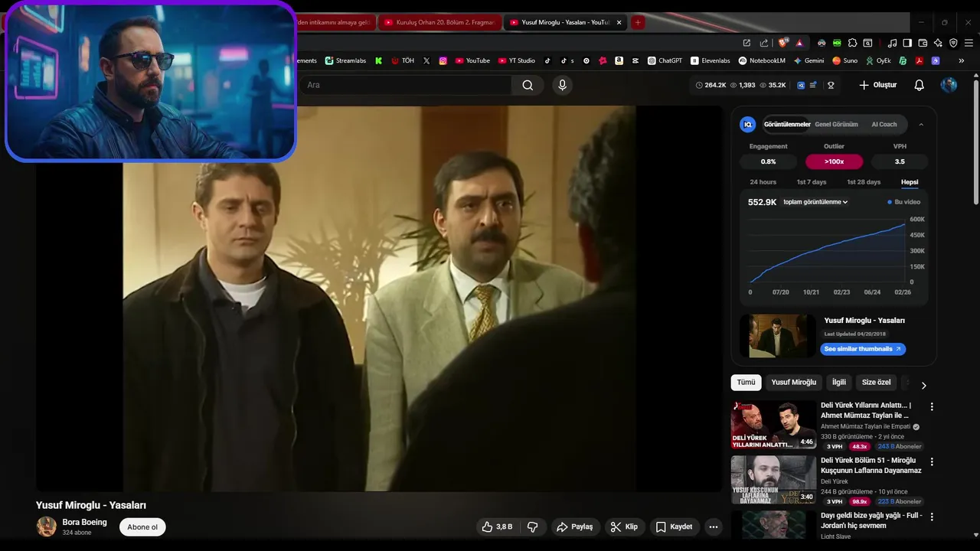The width and height of the screenshot is (980, 551).
Task: Open the Elevenlabs bookmark
Action: 710,60
